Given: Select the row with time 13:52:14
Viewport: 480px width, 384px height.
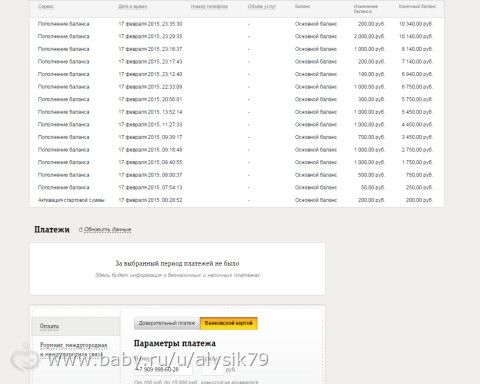Looking at the screenshot, I should pyautogui.click(x=237, y=112).
